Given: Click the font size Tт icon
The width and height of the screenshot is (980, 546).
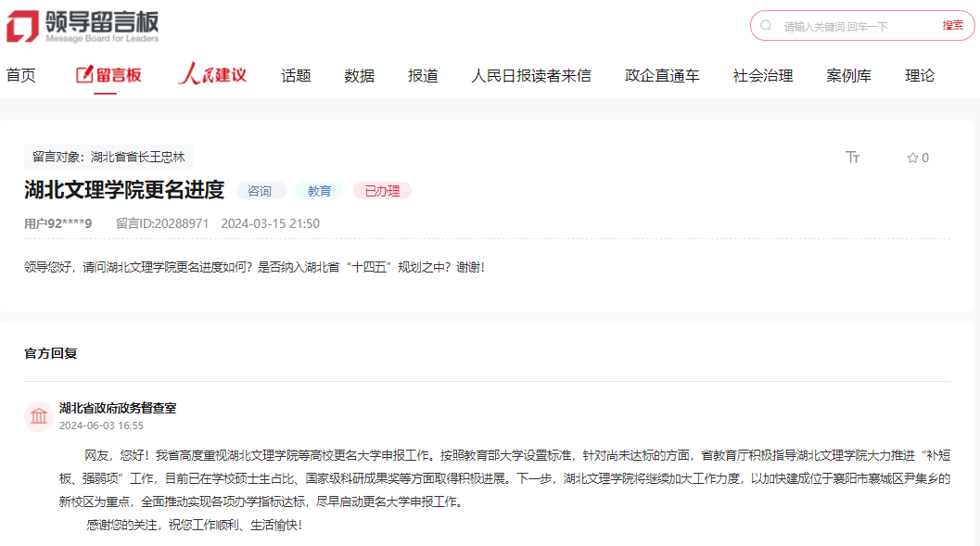Looking at the screenshot, I should 853,158.
